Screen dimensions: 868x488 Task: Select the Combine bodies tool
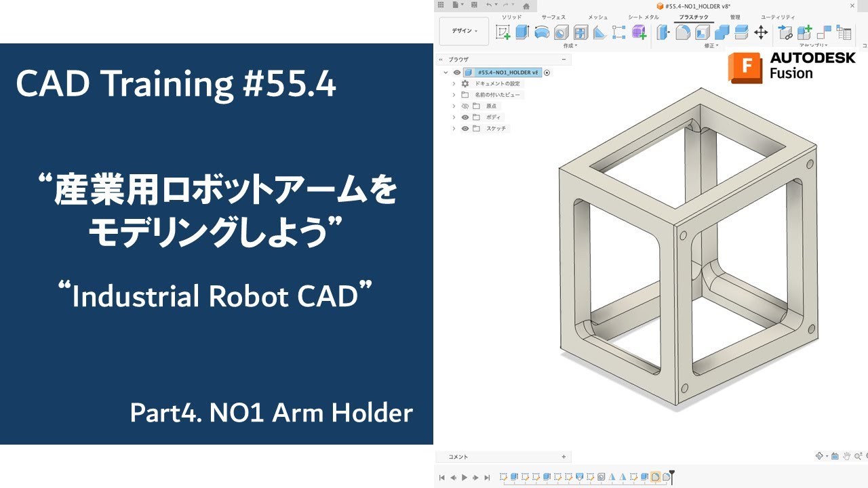point(722,32)
